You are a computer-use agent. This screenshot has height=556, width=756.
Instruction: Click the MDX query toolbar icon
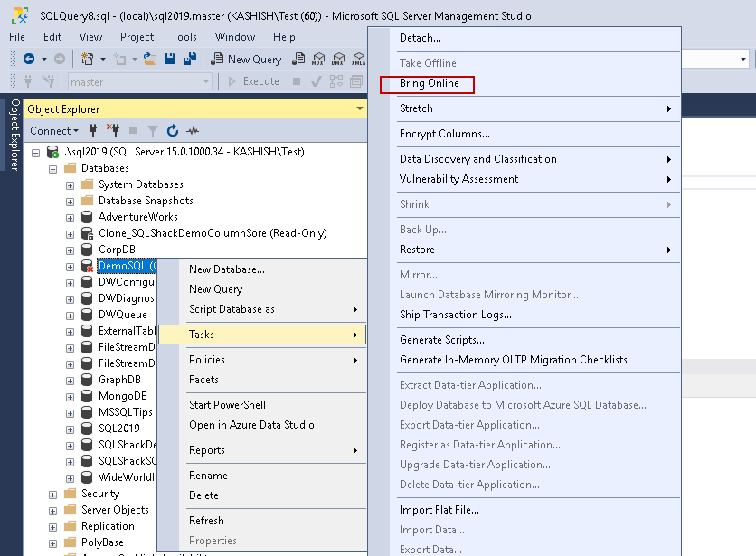tap(317, 60)
